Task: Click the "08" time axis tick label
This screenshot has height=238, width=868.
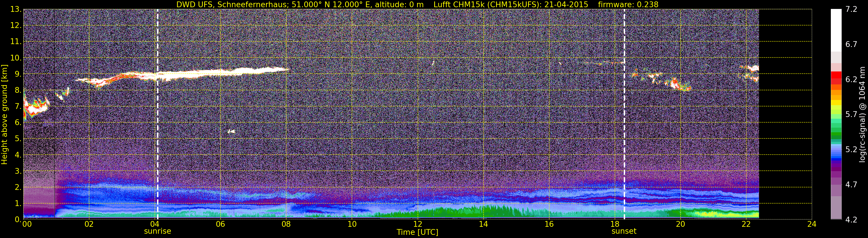Action: [286, 224]
